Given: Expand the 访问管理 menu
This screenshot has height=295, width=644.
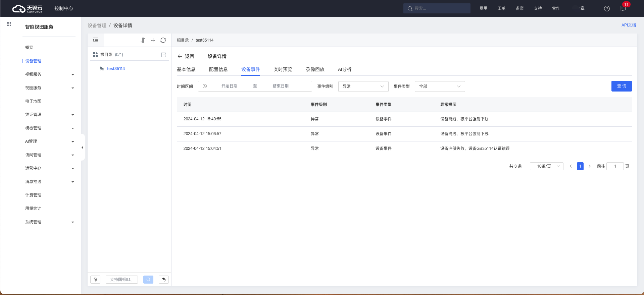Looking at the screenshot, I should (50, 155).
